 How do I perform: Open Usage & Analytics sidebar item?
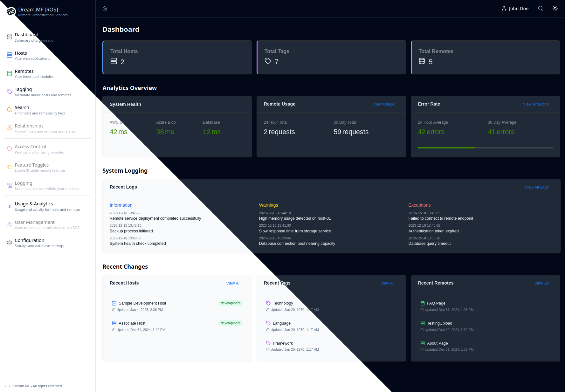tap(34, 206)
